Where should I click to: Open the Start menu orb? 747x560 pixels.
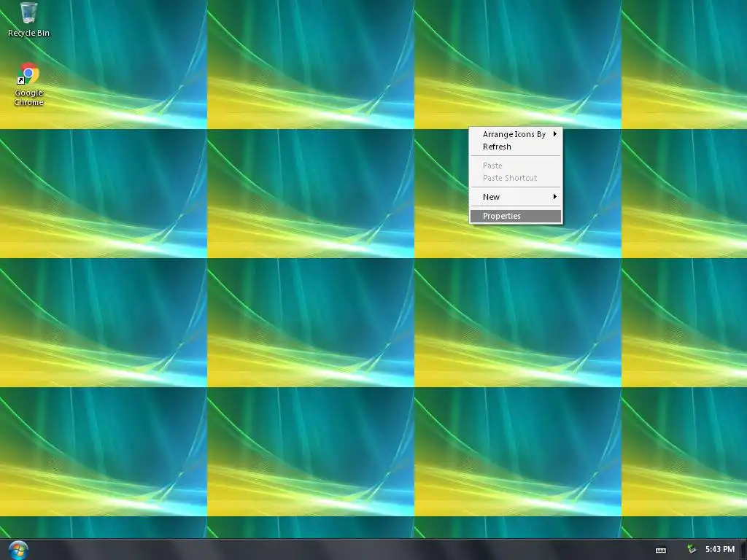(x=18, y=550)
